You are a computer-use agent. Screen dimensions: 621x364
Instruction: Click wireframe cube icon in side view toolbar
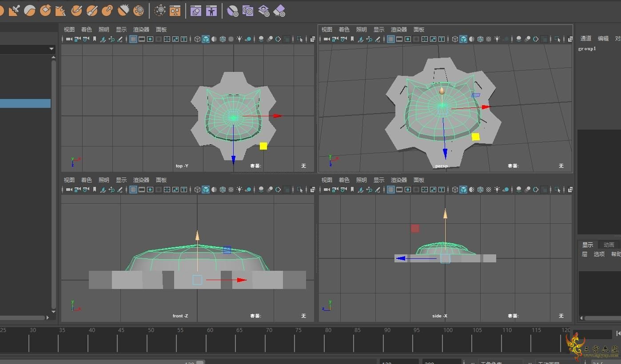click(455, 190)
